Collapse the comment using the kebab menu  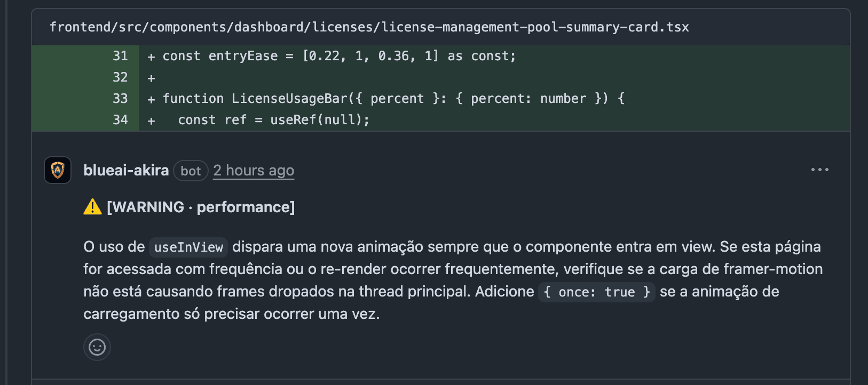pos(819,170)
